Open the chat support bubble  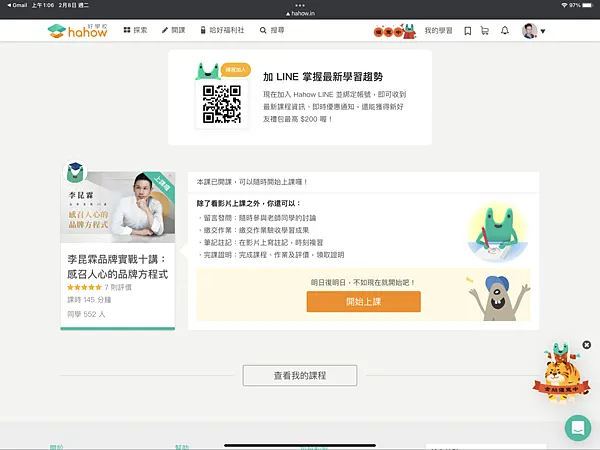tap(578, 427)
